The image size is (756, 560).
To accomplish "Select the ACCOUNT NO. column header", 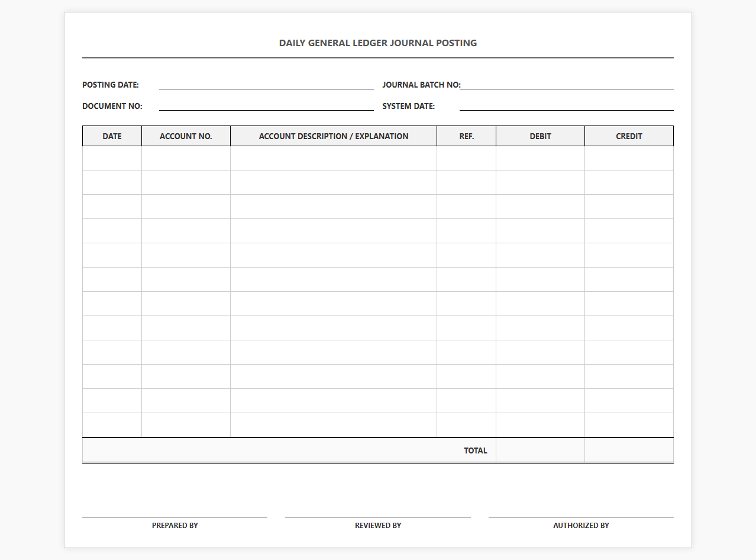I will [186, 136].
